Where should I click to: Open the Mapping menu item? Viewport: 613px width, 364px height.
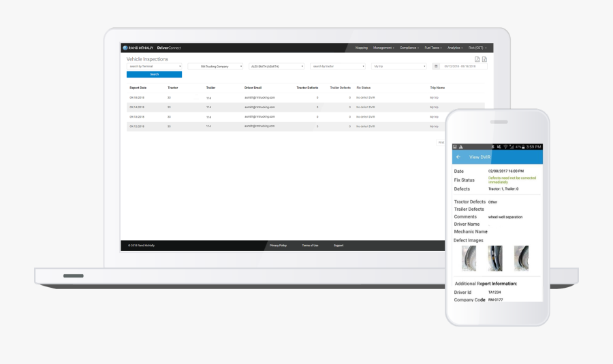(361, 48)
